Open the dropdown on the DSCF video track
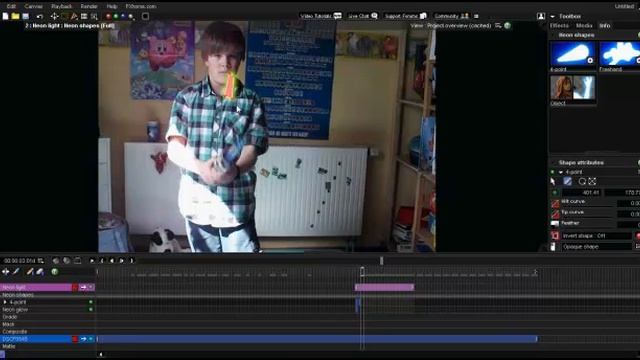The width and height of the screenshot is (640, 360). point(91,339)
